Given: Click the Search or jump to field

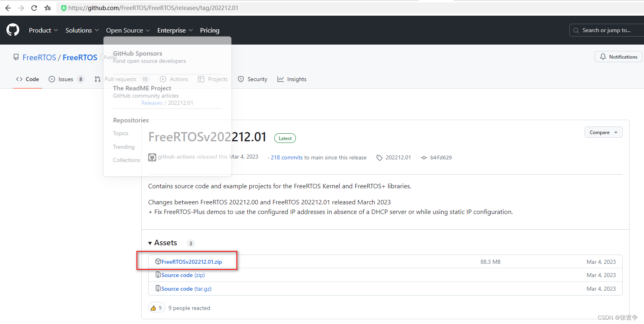Looking at the screenshot, I should 607,30.
